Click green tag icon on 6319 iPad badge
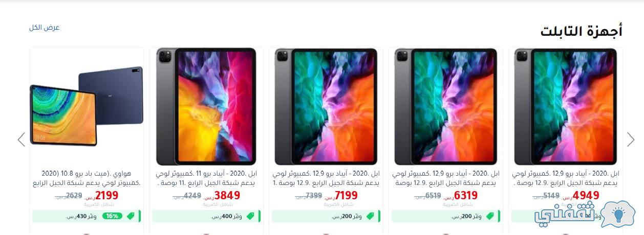This screenshot has height=235, width=644. coord(490,216)
